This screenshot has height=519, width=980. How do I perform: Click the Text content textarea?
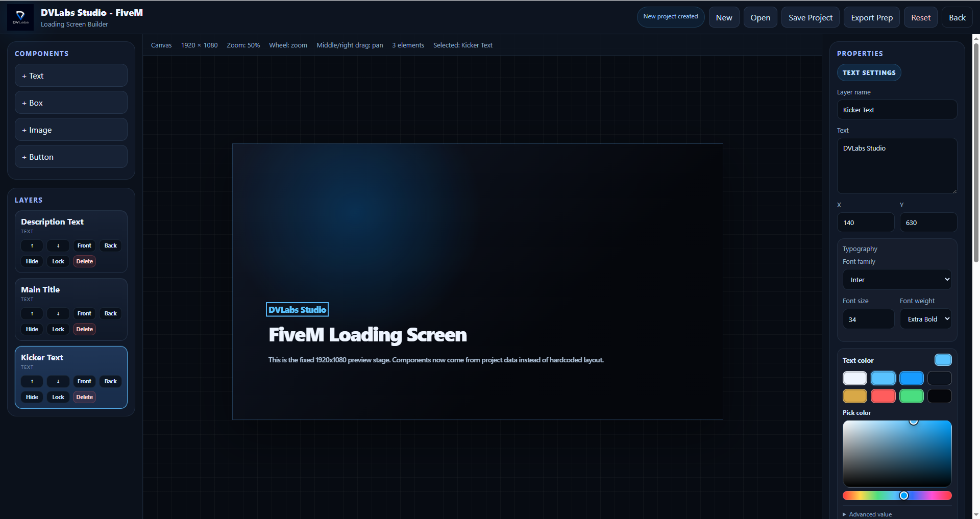click(897, 166)
